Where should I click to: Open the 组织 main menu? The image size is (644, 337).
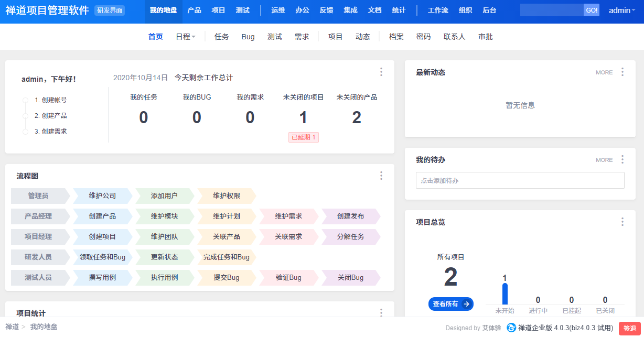pyautogui.click(x=465, y=10)
